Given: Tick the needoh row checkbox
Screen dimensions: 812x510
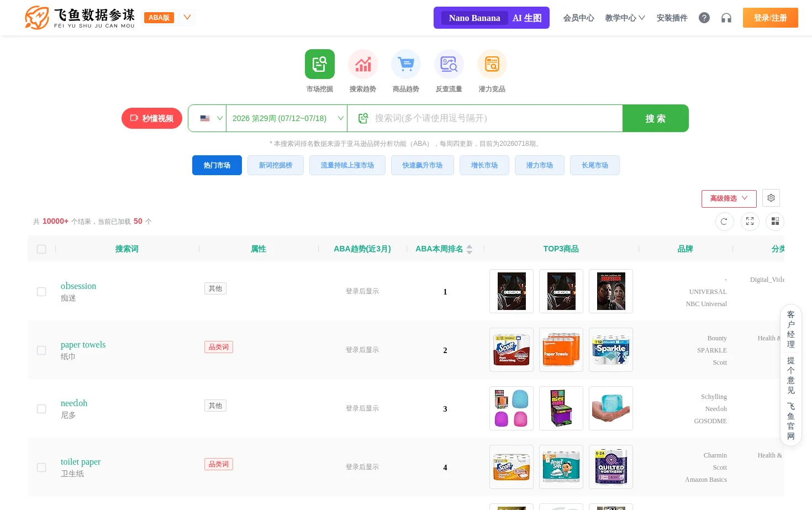Looking at the screenshot, I should (41, 409).
